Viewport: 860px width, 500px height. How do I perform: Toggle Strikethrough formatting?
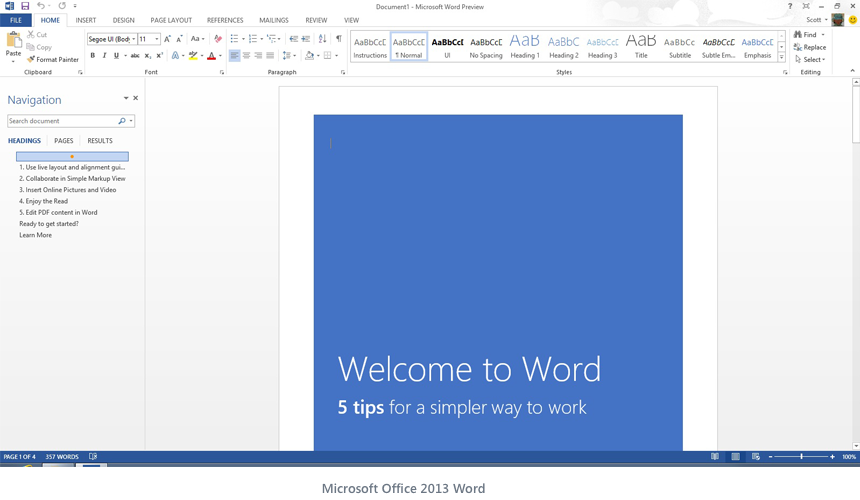(135, 55)
